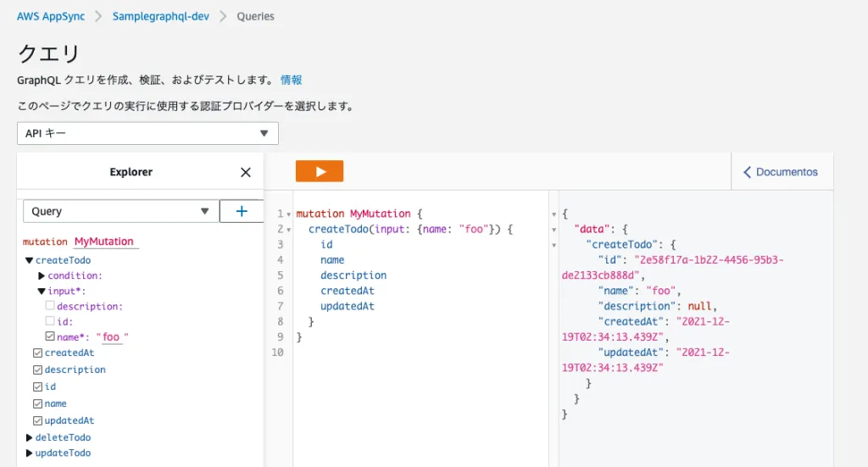Collapse the createTodo tree node
The width and height of the screenshot is (868, 467).
30,260
